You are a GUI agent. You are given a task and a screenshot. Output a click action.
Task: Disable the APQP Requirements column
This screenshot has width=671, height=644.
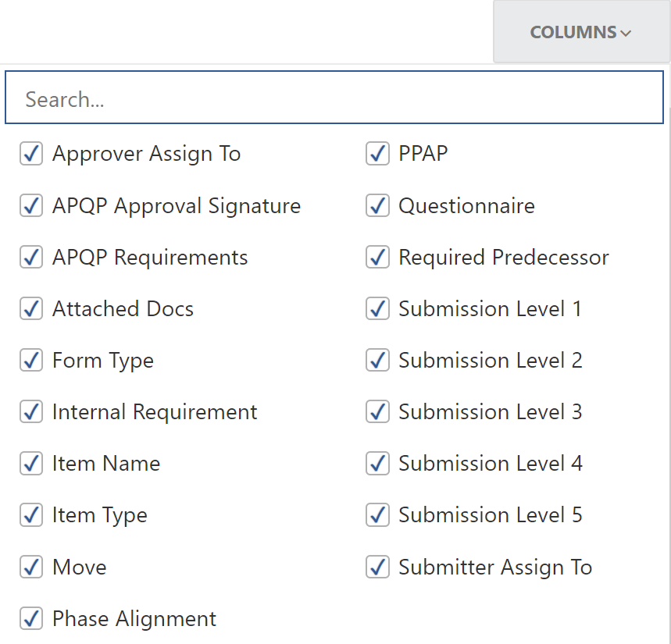30,257
